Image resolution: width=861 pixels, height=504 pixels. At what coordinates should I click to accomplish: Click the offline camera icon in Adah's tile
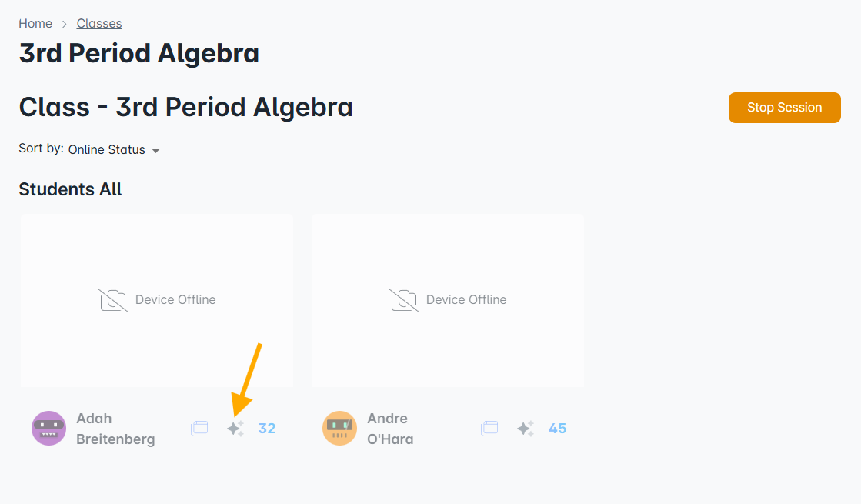coord(113,300)
